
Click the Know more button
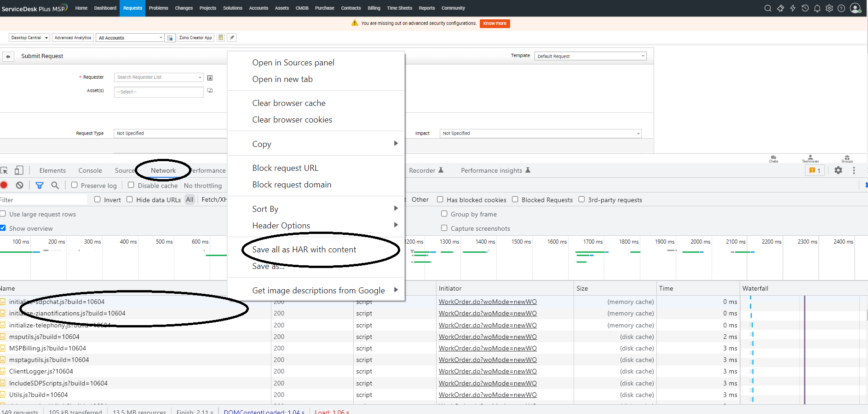click(494, 23)
